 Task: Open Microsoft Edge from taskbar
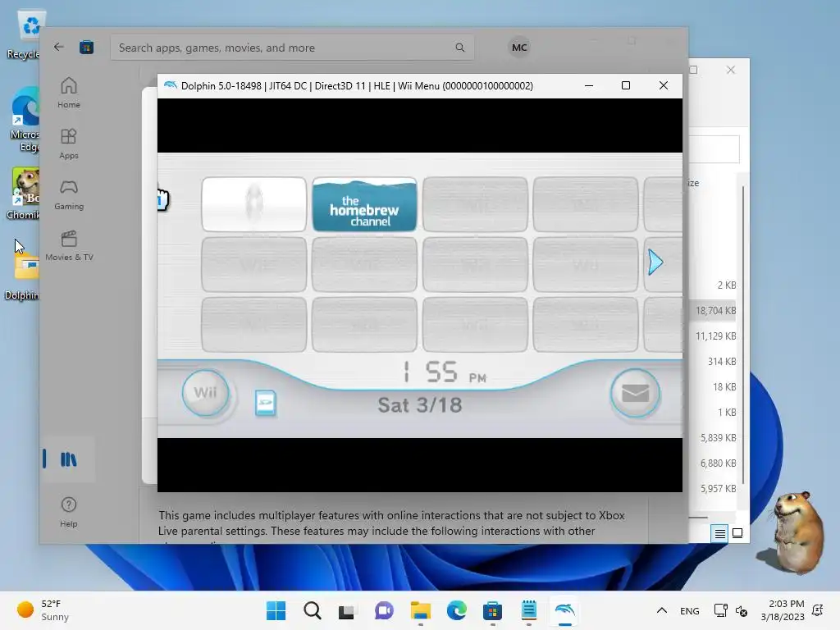pyautogui.click(x=456, y=610)
